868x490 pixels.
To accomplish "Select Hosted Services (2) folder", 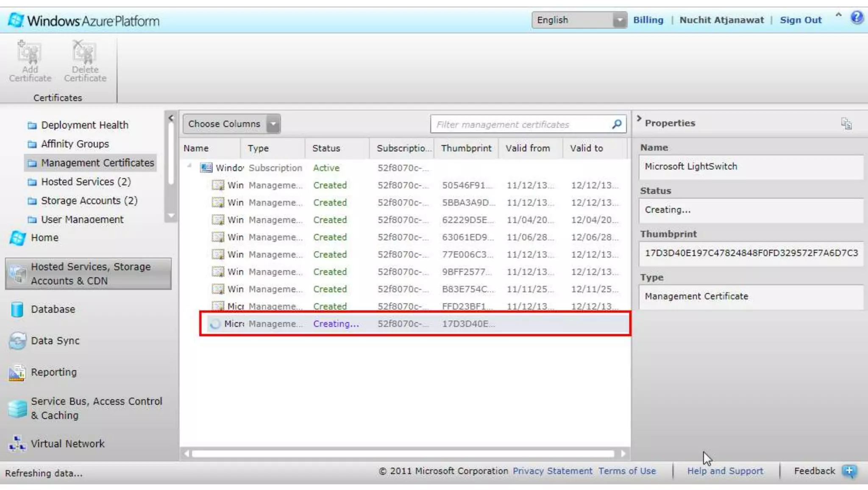I will pos(86,182).
